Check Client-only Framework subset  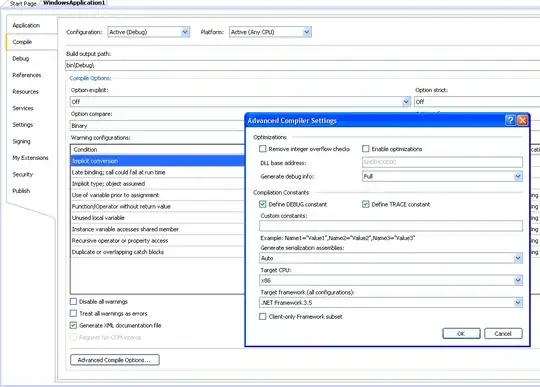(263, 316)
